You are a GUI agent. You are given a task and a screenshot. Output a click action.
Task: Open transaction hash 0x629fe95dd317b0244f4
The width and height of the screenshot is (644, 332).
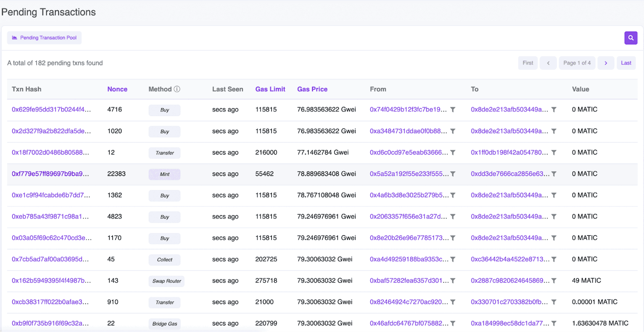tap(51, 110)
